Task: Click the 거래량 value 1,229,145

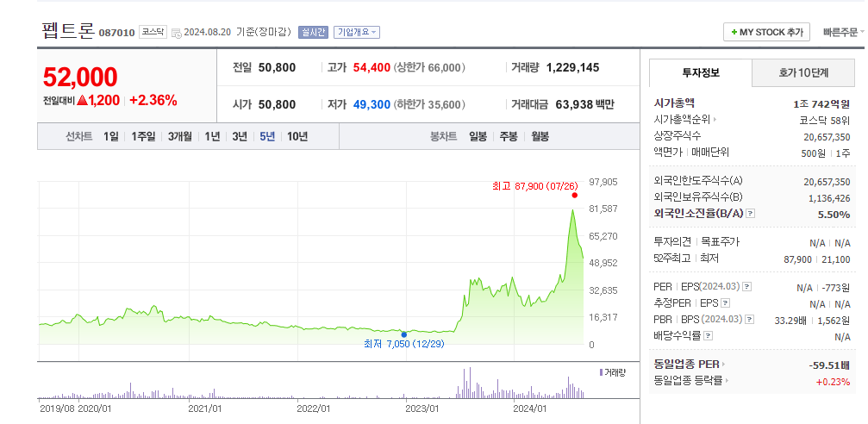Action: (572, 67)
